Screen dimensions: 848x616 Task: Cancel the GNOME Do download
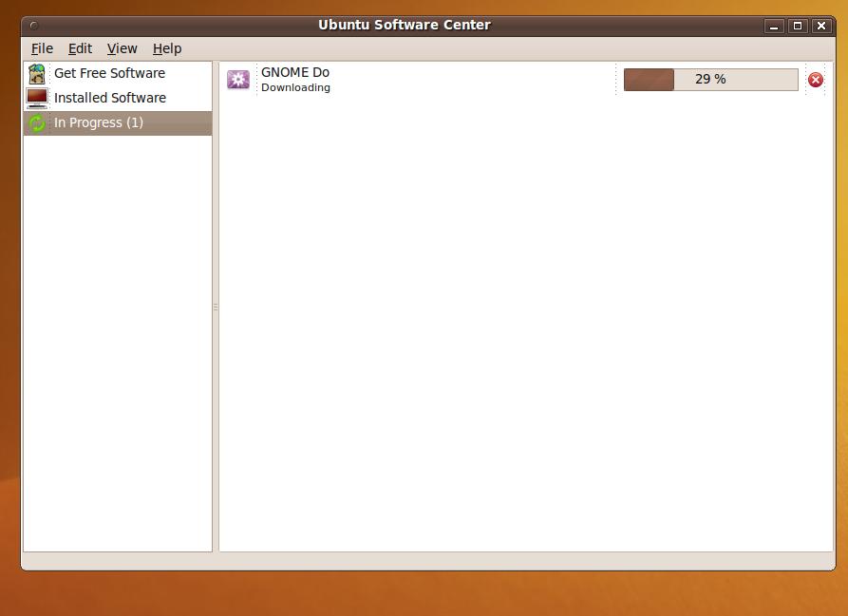pyautogui.click(x=815, y=80)
